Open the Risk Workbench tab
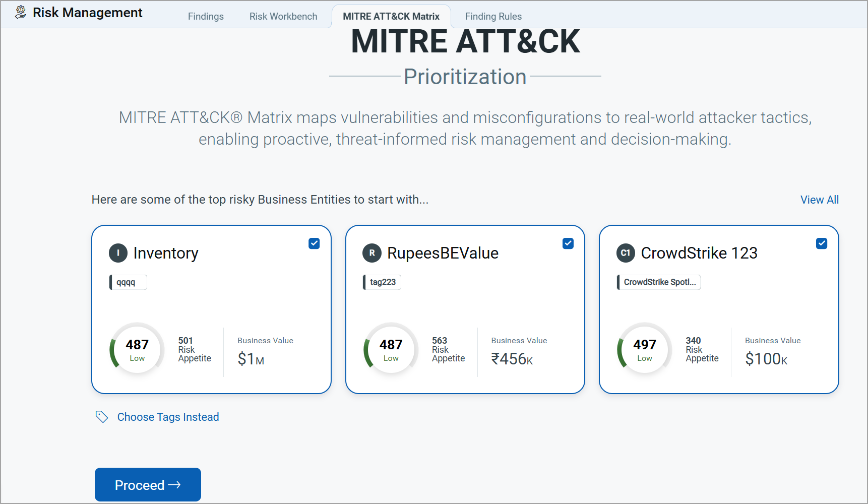Image resolution: width=868 pixels, height=504 pixels. [283, 16]
